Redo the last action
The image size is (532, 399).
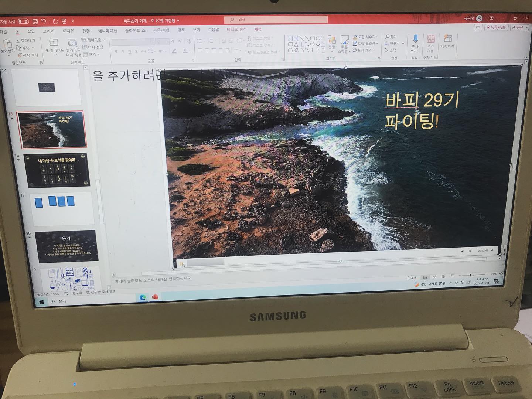coord(55,21)
